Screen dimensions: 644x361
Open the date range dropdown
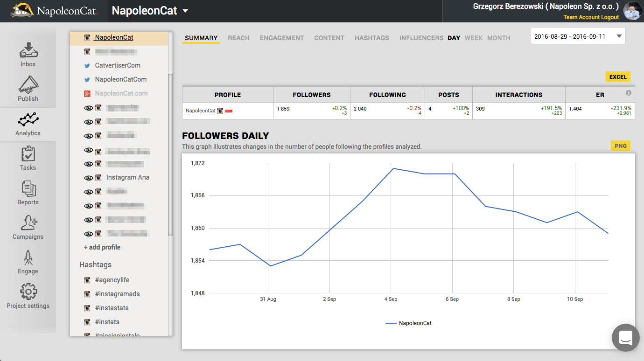(578, 36)
